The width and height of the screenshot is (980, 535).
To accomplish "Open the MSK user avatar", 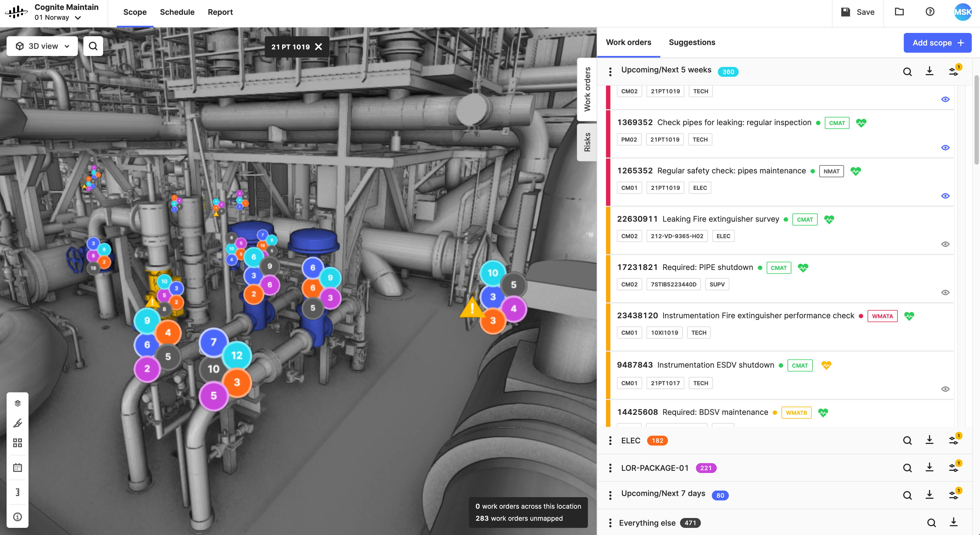I will (962, 12).
